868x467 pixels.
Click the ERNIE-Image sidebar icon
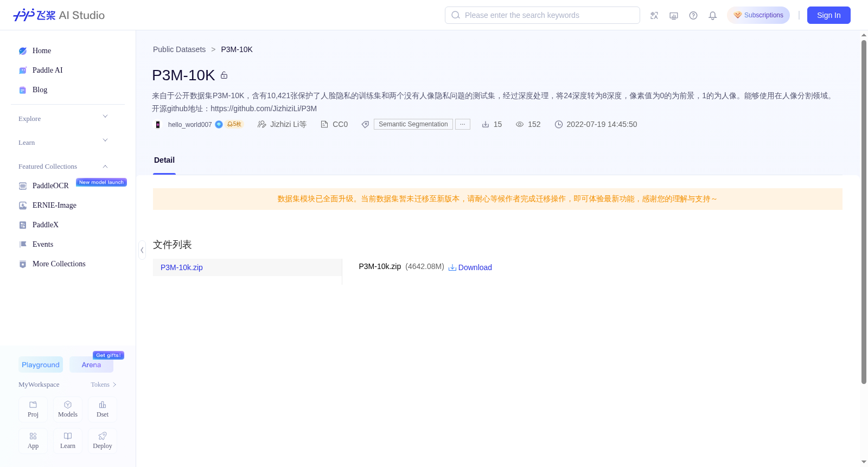(23, 206)
